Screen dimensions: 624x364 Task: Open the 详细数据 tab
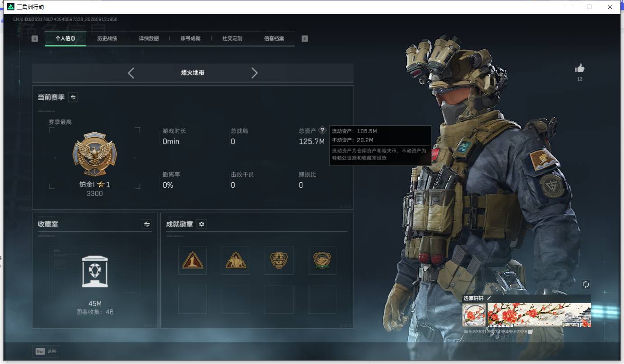[149, 39]
